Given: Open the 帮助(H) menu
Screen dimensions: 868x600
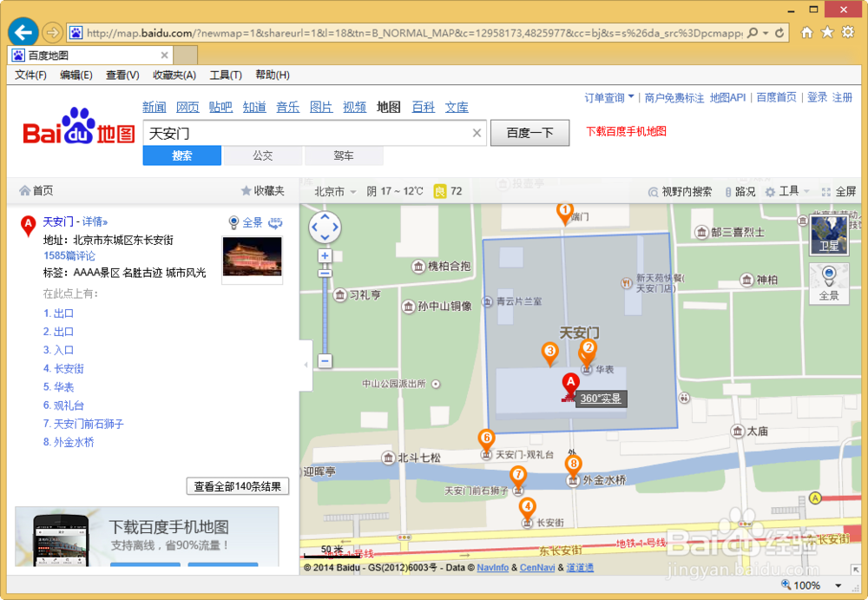Looking at the screenshot, I should coord(273,75).
